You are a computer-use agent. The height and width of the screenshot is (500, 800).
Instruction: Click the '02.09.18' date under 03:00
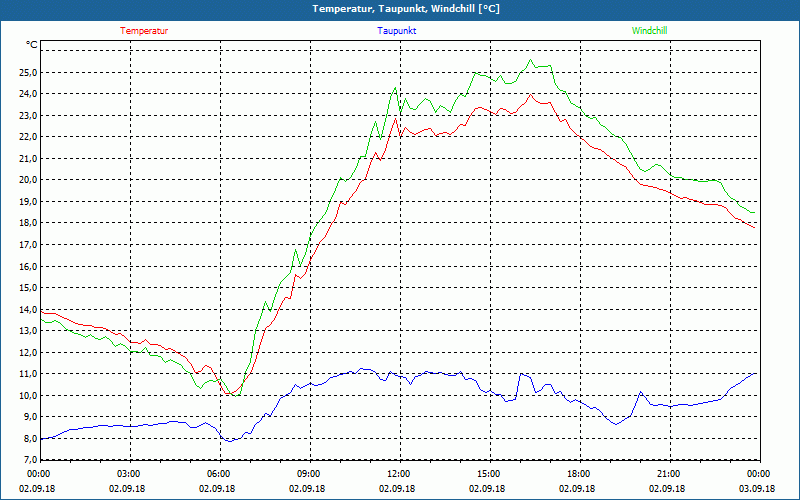click(x=127, y=488)
